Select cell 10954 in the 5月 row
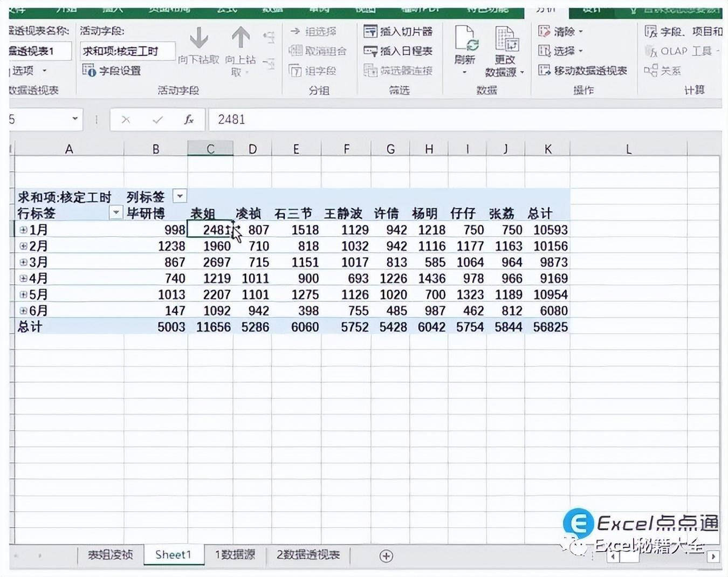 tap(547, 294)
